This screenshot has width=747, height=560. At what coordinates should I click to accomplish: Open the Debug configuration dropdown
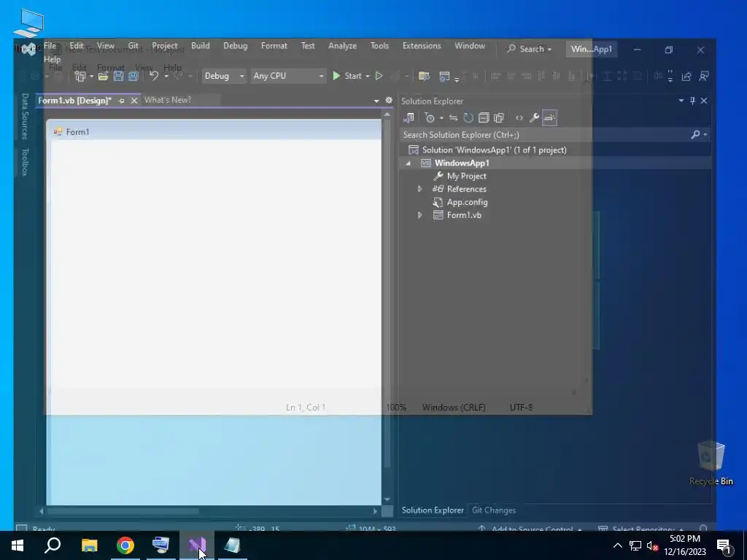click(224, 76)
